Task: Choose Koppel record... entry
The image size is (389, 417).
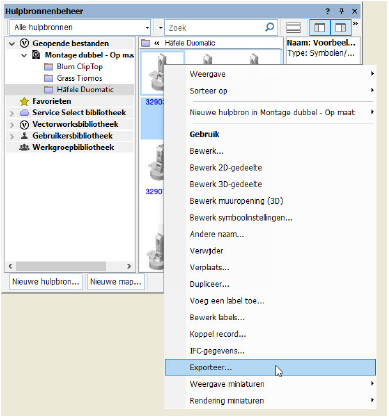Action: pyautogui.click(x=270, y=334)
